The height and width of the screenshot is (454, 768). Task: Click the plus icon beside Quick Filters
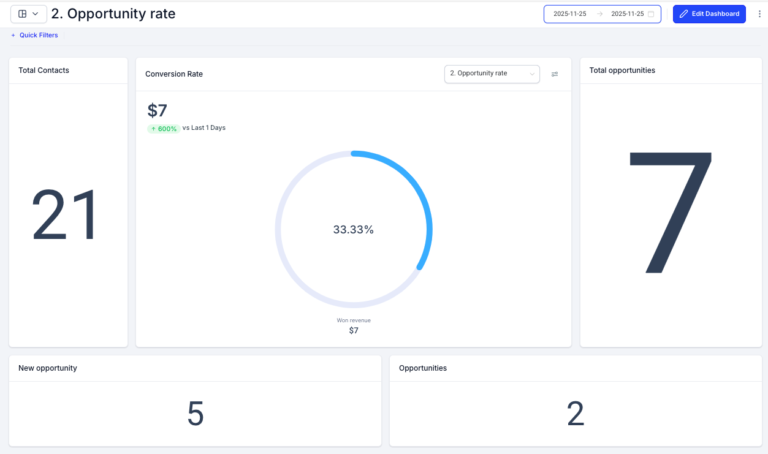[13, 35]
